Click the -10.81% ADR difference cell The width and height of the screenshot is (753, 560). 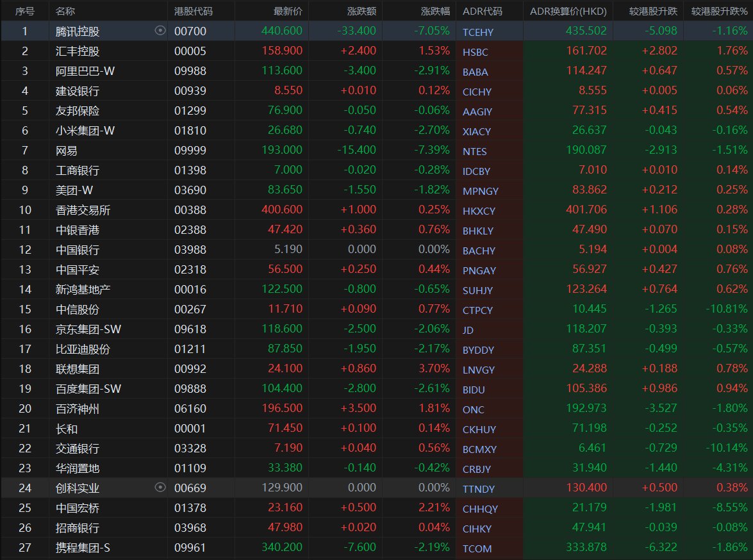point(727,309)
